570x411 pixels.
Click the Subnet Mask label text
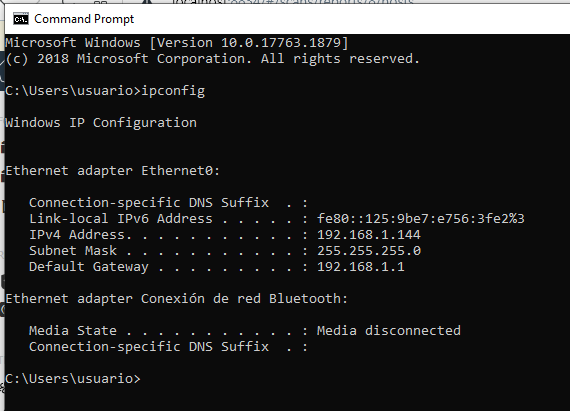pos(73,251)
